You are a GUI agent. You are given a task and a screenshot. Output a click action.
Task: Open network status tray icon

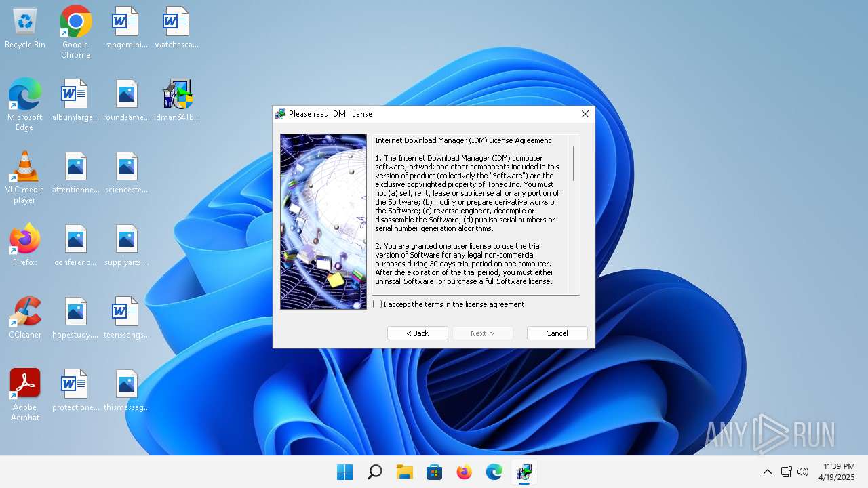pyautogui.click(x=786, y=472)
